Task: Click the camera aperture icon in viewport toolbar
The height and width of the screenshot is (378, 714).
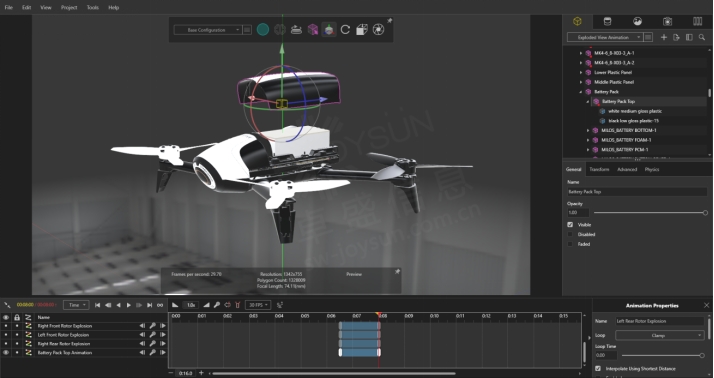Action: click(378, 30)
